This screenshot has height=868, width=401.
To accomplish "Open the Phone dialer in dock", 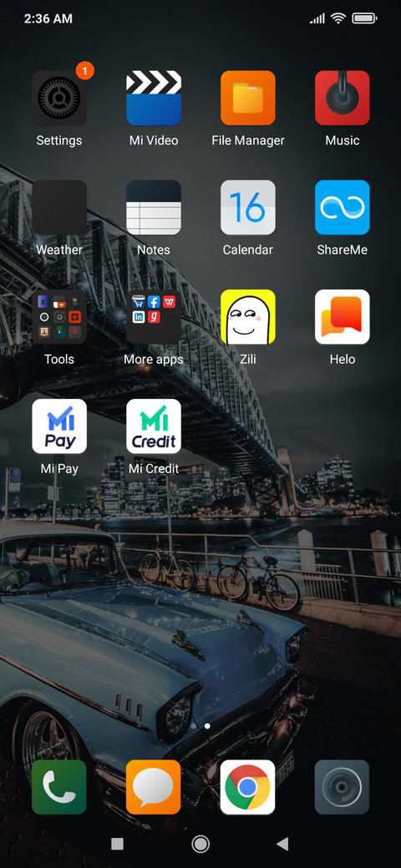I will (59, 786).
